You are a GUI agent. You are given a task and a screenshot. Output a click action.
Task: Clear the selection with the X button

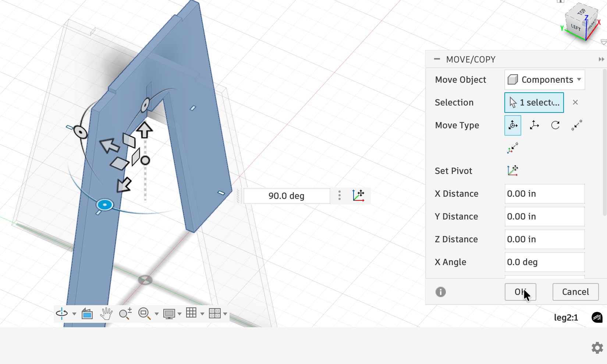575,103
